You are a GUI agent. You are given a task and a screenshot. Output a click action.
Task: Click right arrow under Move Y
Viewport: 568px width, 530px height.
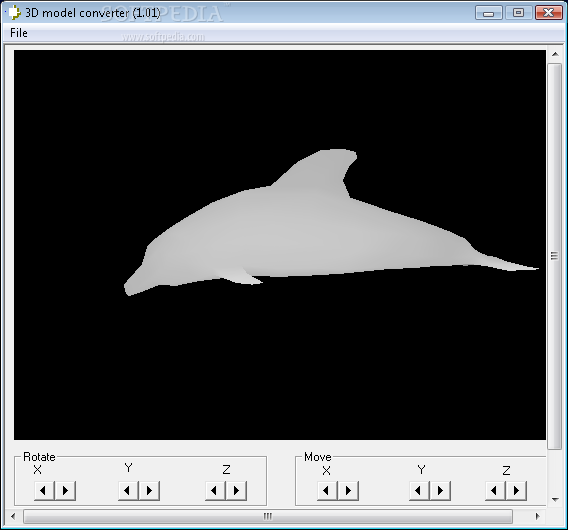440,491
